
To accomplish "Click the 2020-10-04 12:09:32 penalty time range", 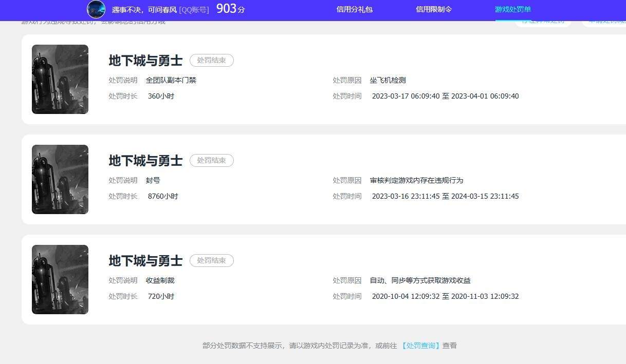I will pos(445,296).
